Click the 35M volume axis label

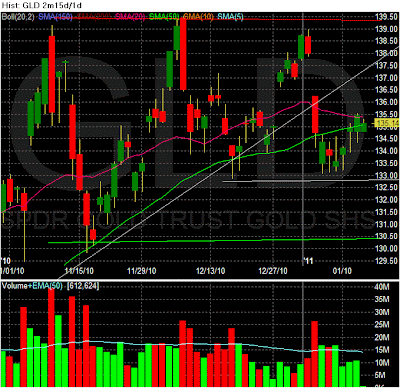click(x=382, y=299)
